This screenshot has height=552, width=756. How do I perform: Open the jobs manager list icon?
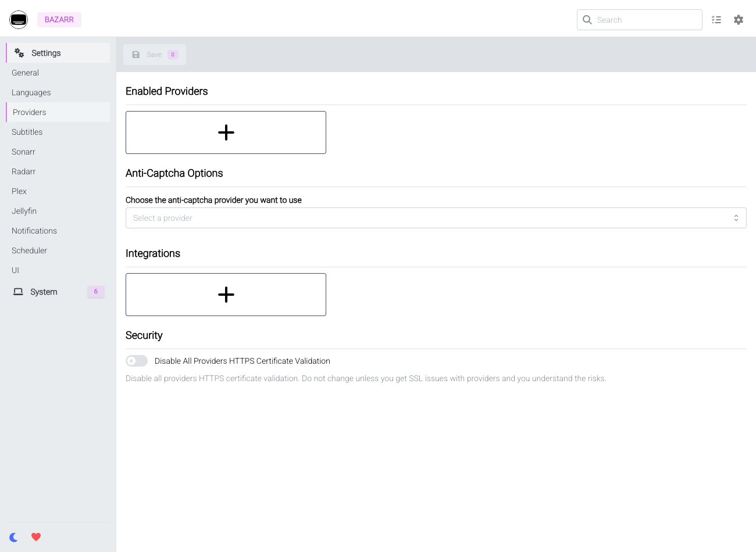[x=716, y=20]
